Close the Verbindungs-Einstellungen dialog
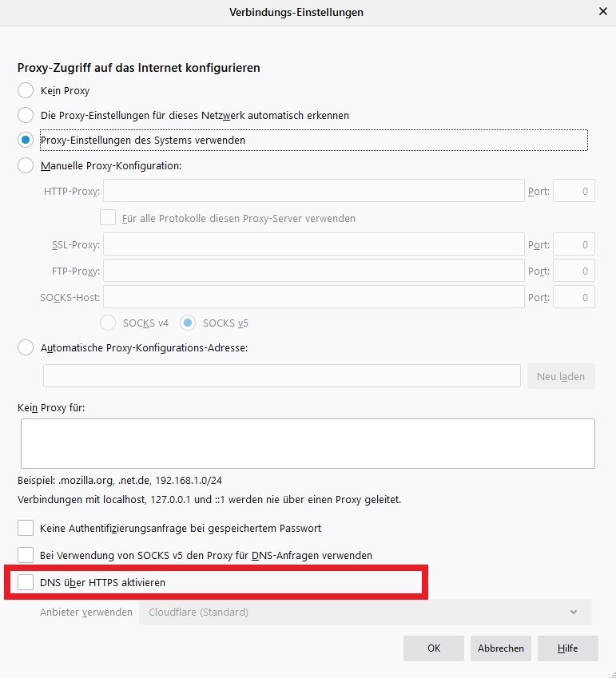This screenshot has width=616, height=678. tap(602, 12)
